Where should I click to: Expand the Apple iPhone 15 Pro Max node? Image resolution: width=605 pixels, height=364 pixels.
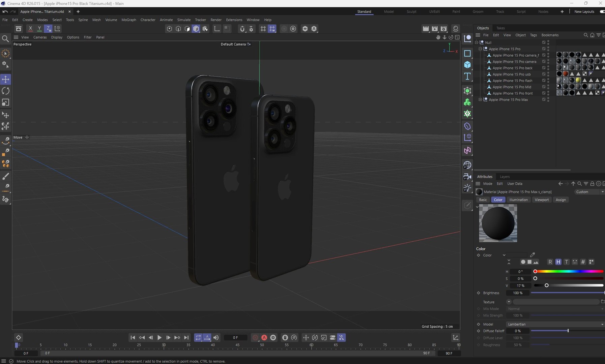480,100
